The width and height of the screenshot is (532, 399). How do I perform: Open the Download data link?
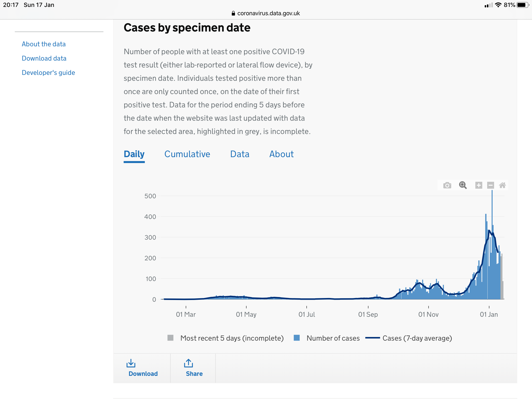point(44,58)
